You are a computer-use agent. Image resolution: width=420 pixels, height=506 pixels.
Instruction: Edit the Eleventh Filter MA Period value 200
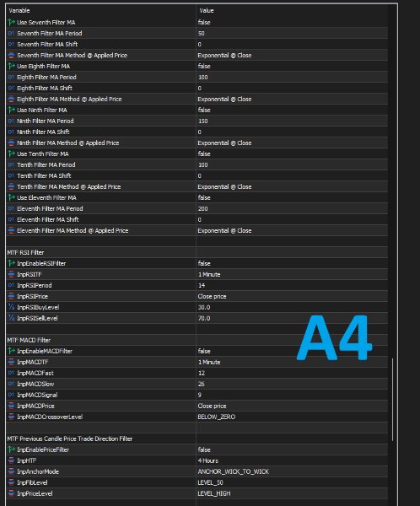coord(292,209)
